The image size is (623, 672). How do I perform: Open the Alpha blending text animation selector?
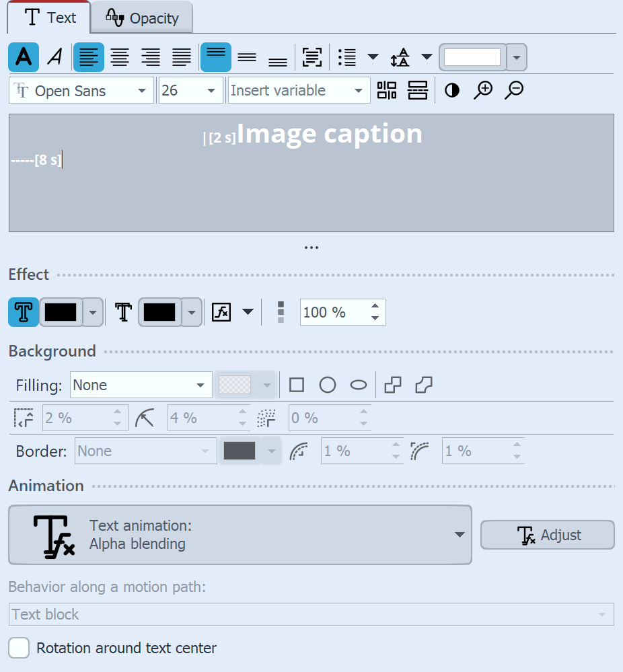[239, 535]
